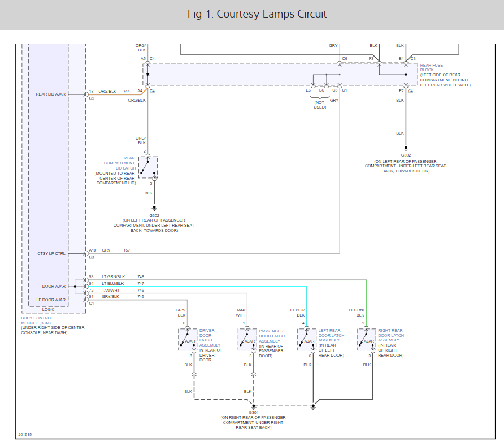The height and width of the screenshot is (446, 504).
Task: Select the CTSY LP CTRL pin label
Action: [51, 253]
